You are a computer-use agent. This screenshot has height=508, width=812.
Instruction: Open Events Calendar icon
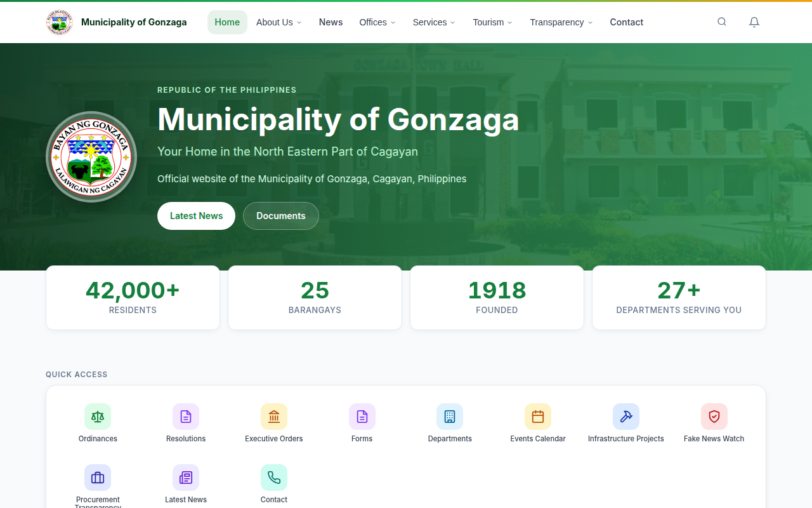click(x=538, y=417)
